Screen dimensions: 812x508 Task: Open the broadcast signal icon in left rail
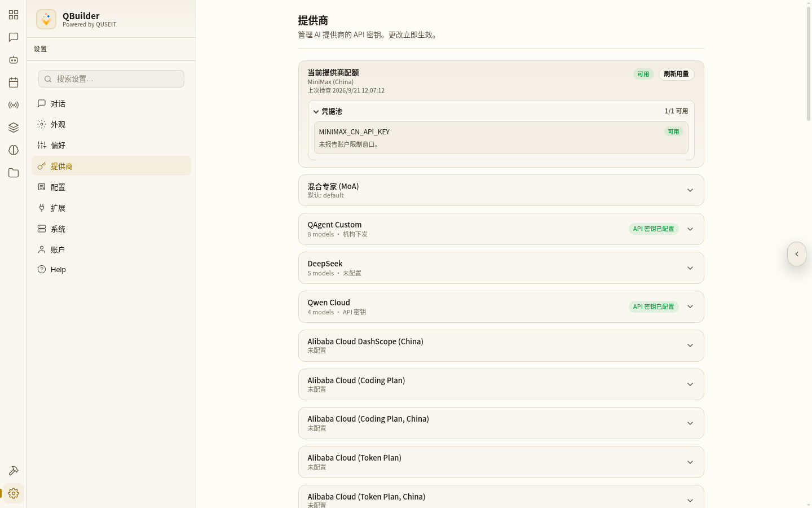(14, 105)
